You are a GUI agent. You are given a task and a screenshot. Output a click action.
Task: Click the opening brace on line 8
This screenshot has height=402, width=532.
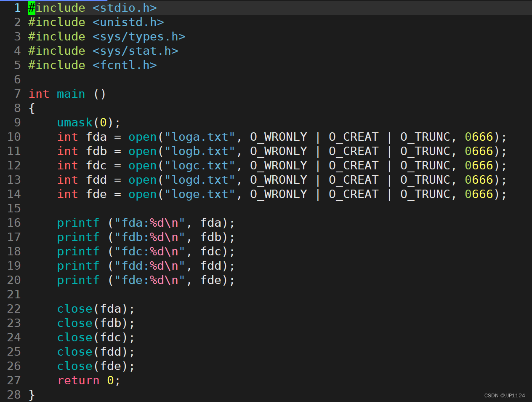coord(32,108)
